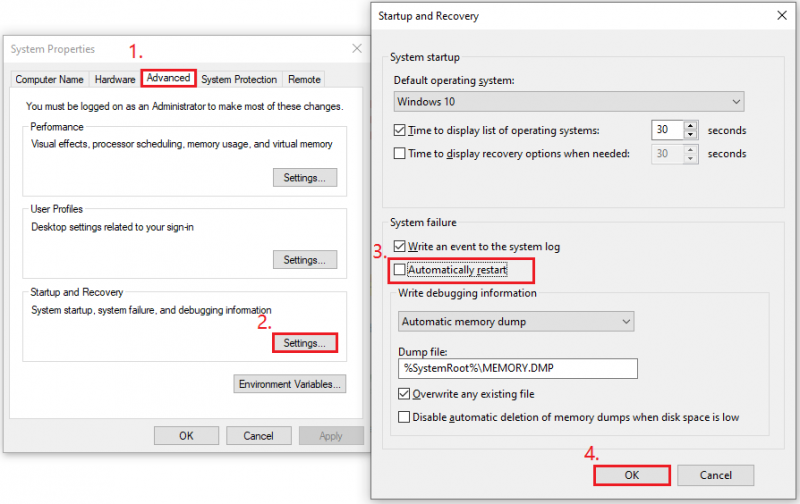Click the recovery options seconds field
Screen dimensions: 800x504
click(667, 154)
